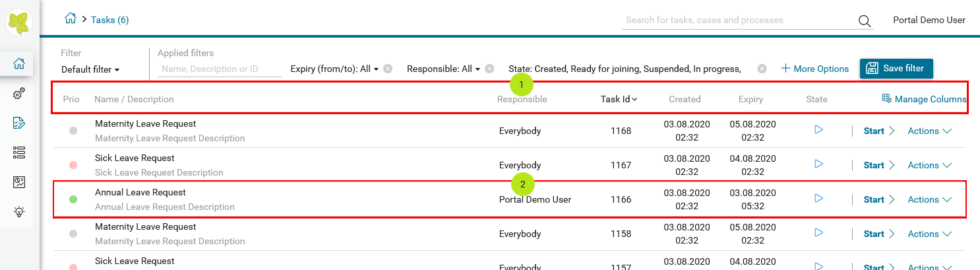Open the Default filter dropdown
Image resolution: width=980 pixels, height=270 pixels.
90,69
